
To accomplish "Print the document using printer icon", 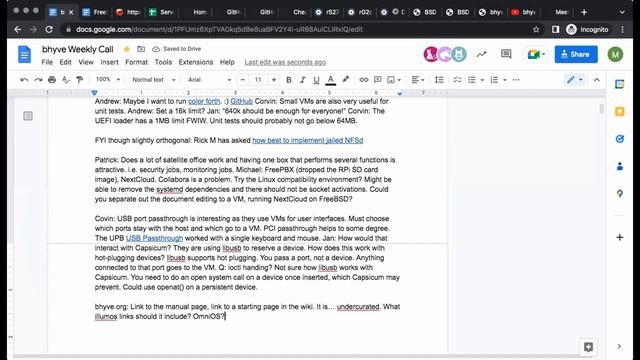I will pyautogui.click(x=52, y=80).
